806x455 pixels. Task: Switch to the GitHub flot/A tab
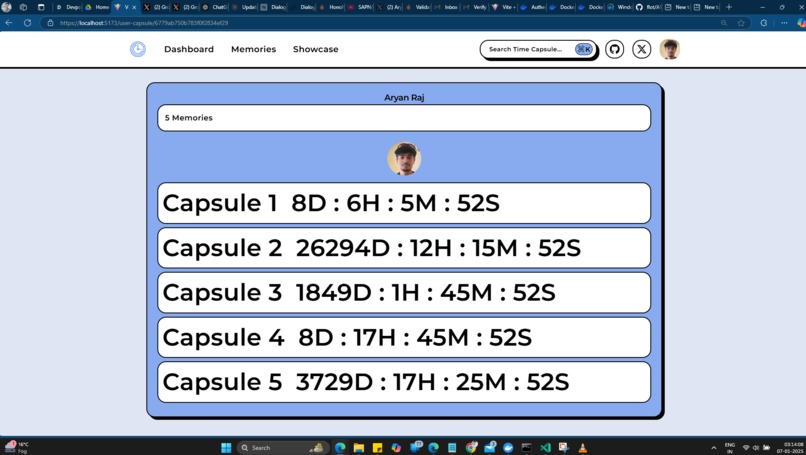point(649,7)
